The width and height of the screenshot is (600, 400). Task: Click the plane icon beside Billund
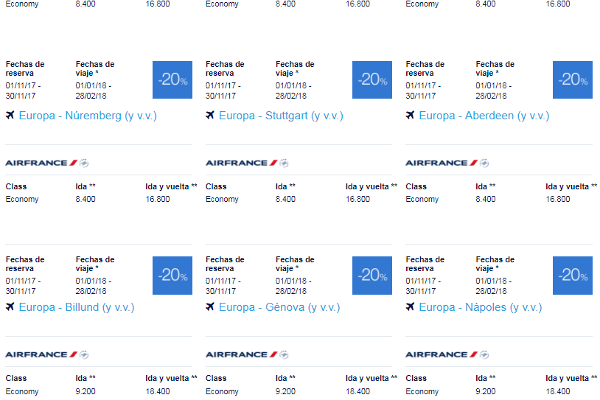(10, 307)
